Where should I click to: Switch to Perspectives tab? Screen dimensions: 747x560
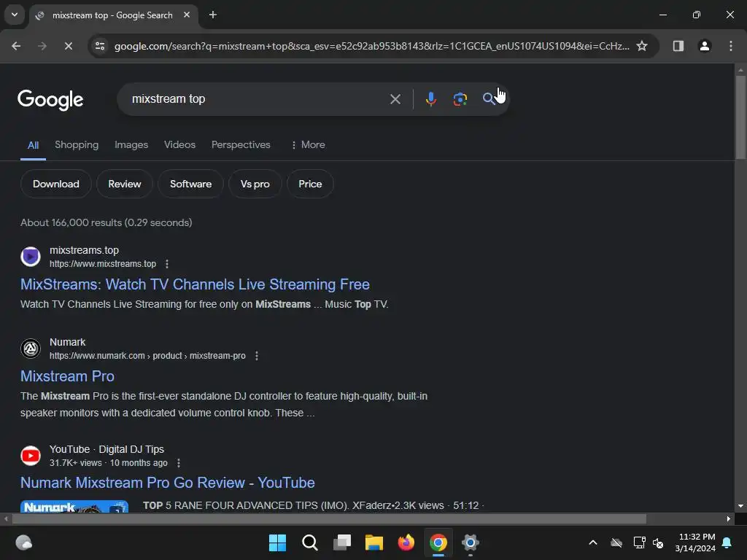(241, 145)
